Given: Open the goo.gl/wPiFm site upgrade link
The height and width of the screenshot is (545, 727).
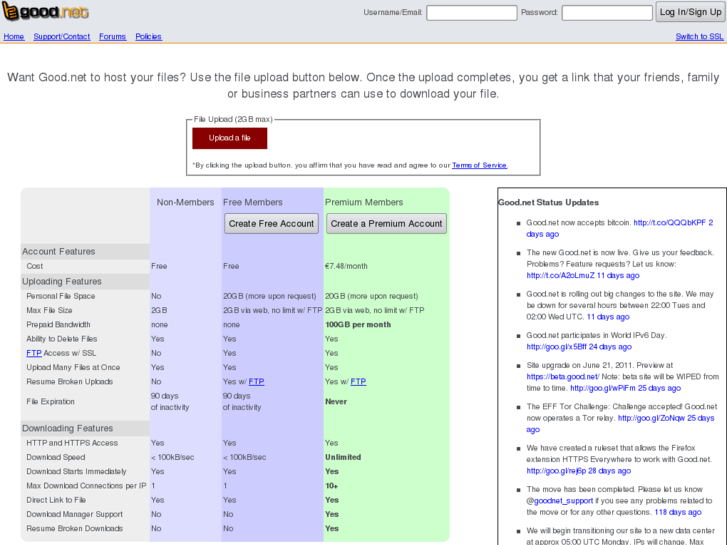Looking at the screenshot, I should click(603, 388).
